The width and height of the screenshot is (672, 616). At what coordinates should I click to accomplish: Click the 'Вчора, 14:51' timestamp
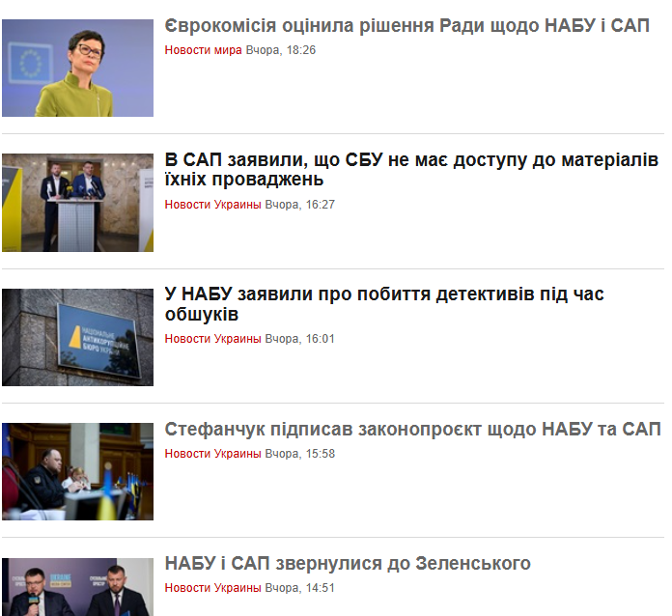click(x=299, y=588)
